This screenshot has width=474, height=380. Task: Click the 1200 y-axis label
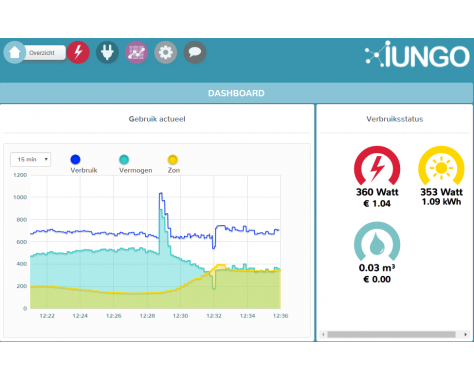pos(20,175)
